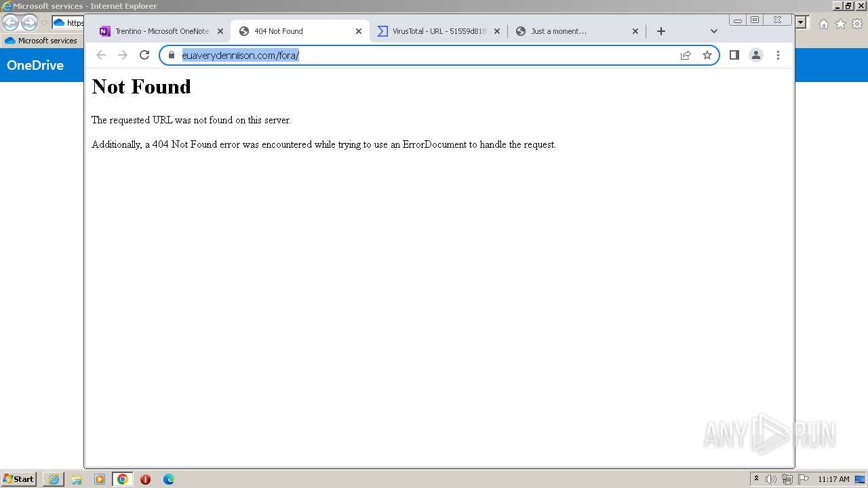Open network status tray icon

click(x=787, y=479)
